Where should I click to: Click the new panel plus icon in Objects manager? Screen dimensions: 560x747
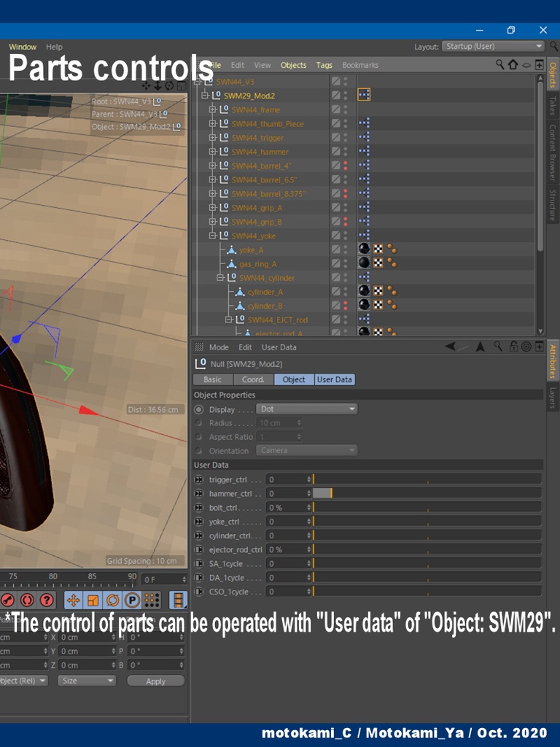539,64
